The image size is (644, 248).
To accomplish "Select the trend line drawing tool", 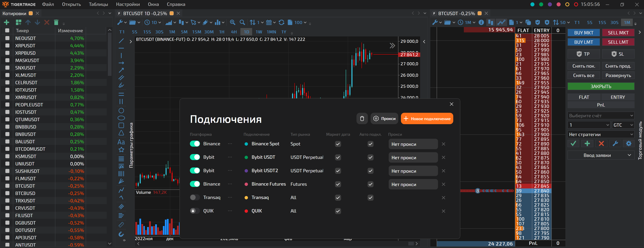I will pyautogui.click(x=121, y=41).
